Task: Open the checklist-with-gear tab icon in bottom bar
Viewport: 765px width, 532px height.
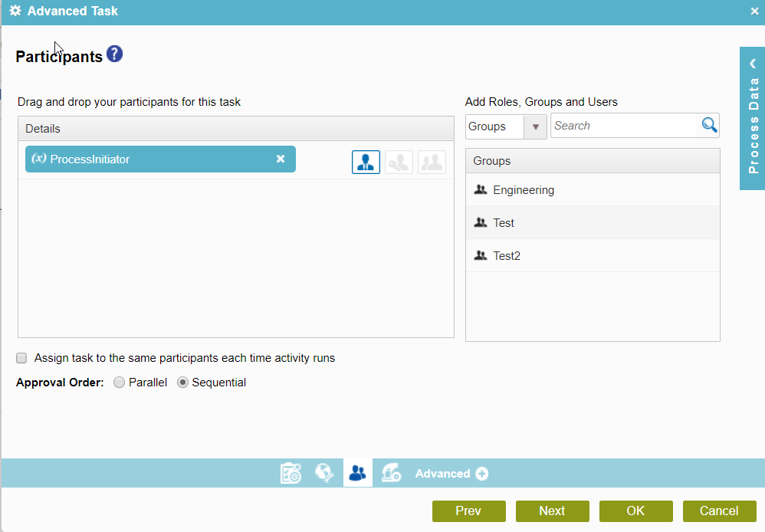Action: coord(291,474)
